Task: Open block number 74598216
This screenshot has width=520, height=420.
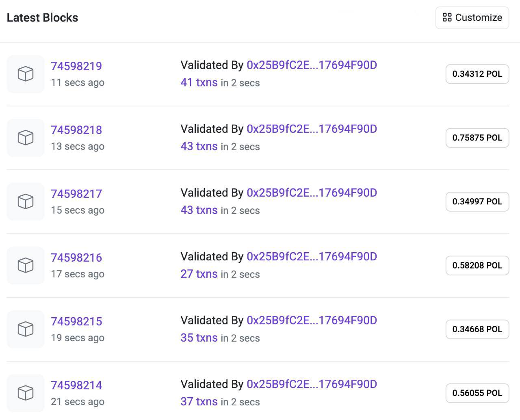Action: tap(76, 257)
